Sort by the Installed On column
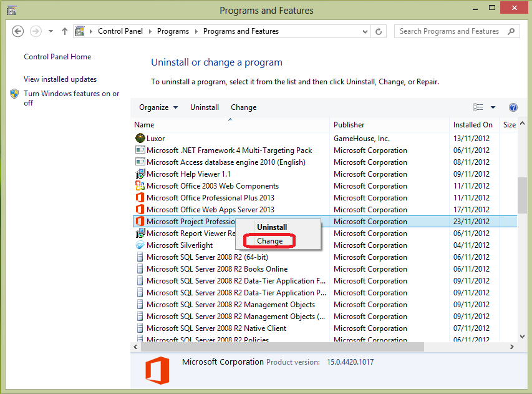Viewport: 532px width, 394px height. (474, 125)
